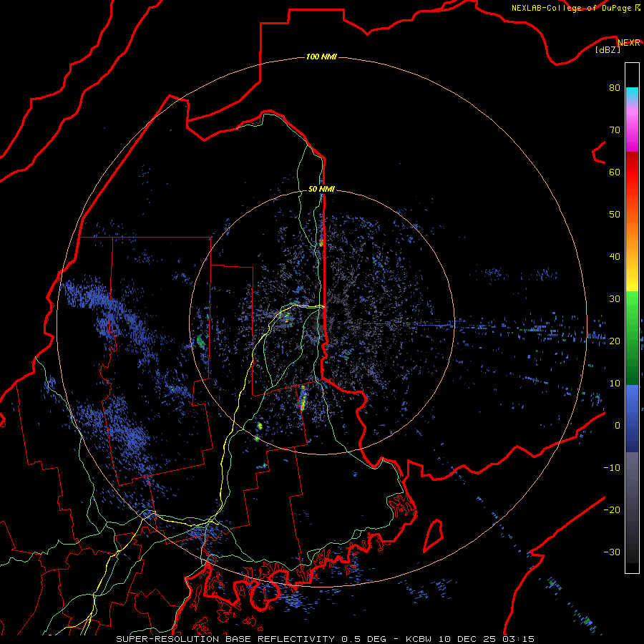Click the SUPER-RESOLUTION BASE REFLECTIVITY caption text
This screenshot has width=644, height=644.
pos(225,639)
